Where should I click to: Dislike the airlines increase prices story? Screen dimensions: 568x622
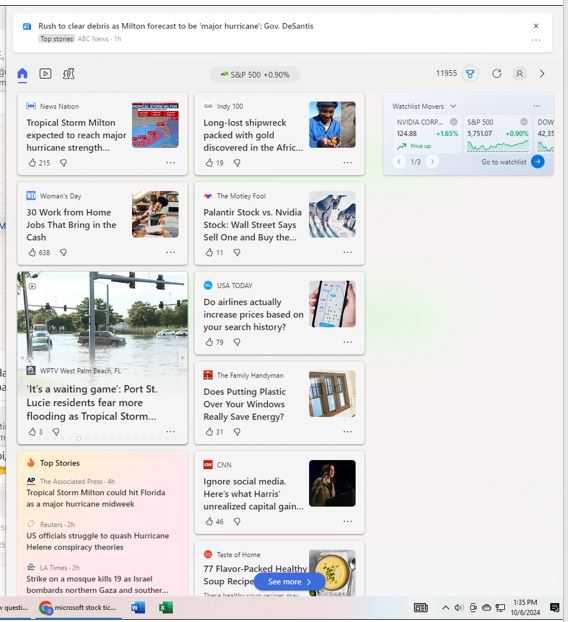click(237, 342)
